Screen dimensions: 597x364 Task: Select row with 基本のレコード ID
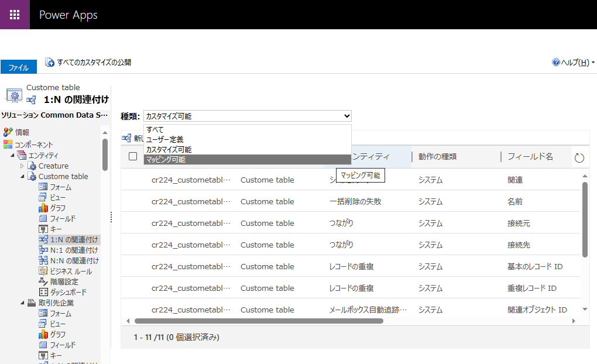(351, 266)
